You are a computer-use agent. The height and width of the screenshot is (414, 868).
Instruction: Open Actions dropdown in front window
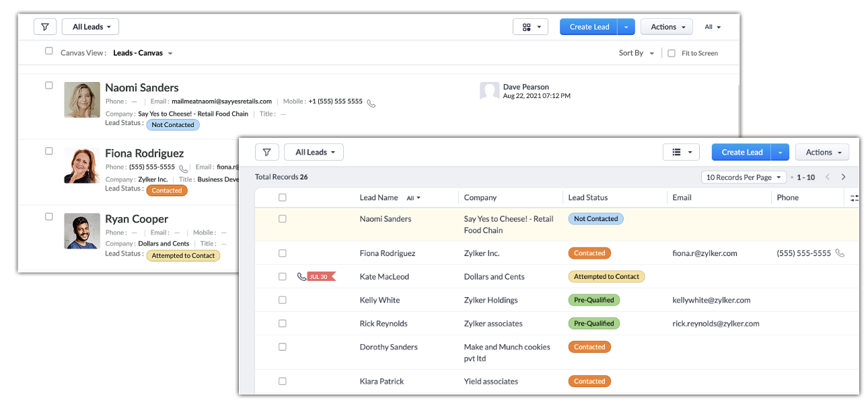pyautogui.click(x=822, y=153)
